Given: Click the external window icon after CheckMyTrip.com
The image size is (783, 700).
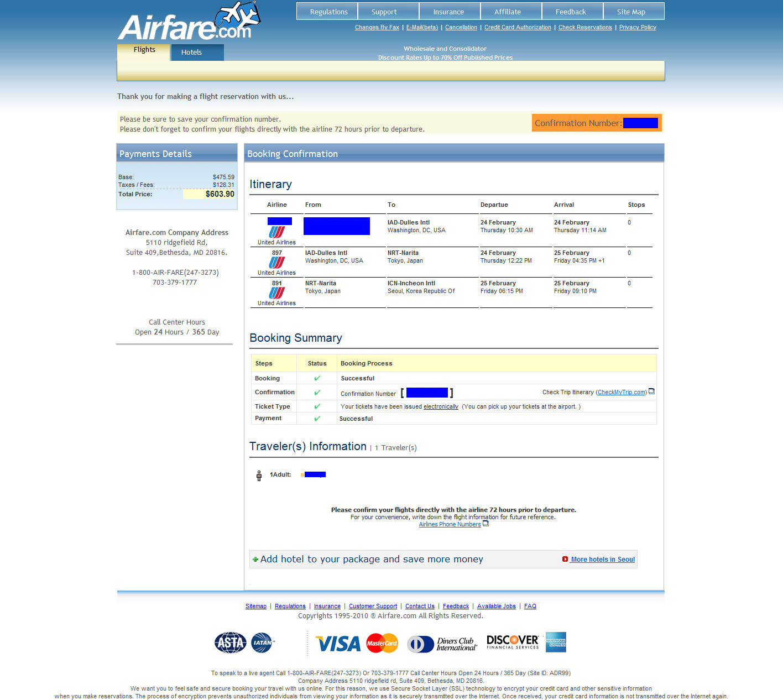Looking at the screenshot, I should click(651, 391).
